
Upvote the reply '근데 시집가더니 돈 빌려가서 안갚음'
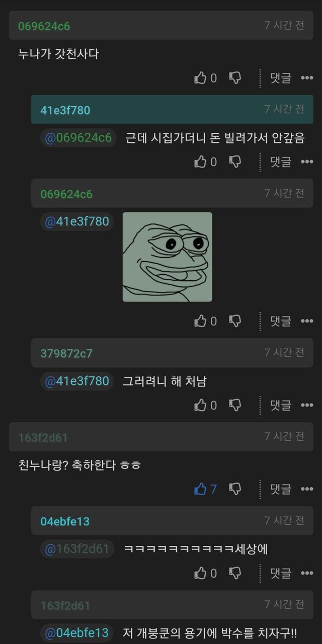point(205,162)
